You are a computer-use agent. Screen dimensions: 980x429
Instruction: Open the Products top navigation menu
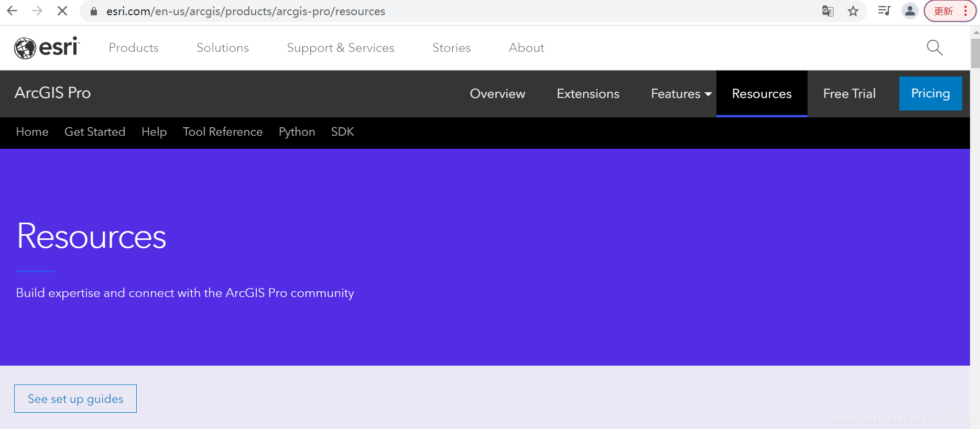click(x=134, y=48)
